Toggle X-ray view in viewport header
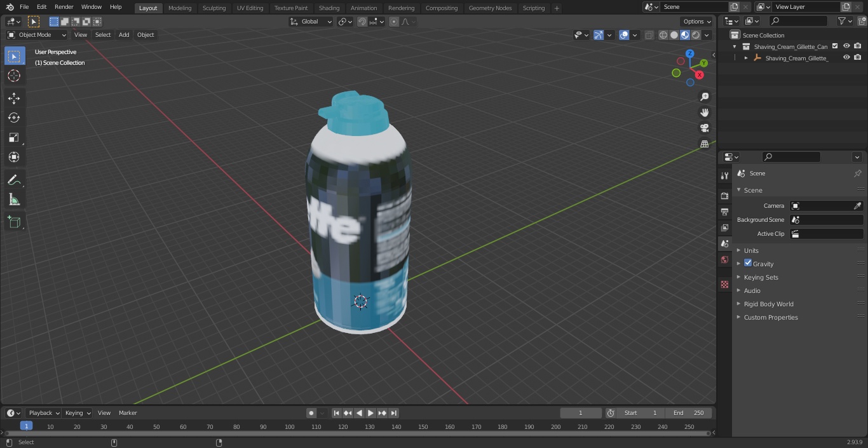 [x=649, y=35]
